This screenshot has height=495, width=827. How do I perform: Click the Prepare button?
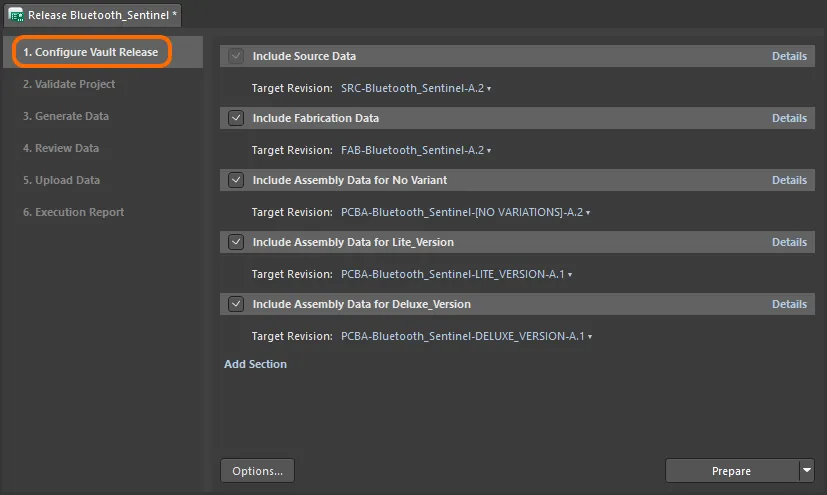(x=732, y=471)
